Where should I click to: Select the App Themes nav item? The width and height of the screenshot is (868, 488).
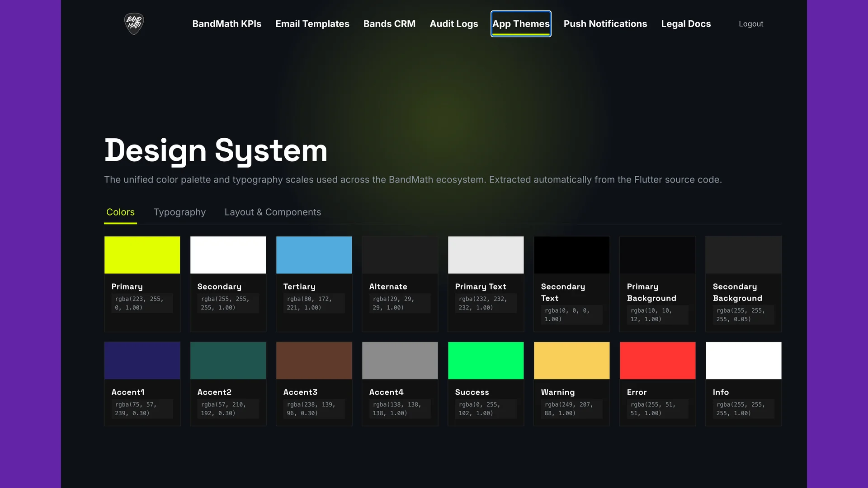coord(521,23)
